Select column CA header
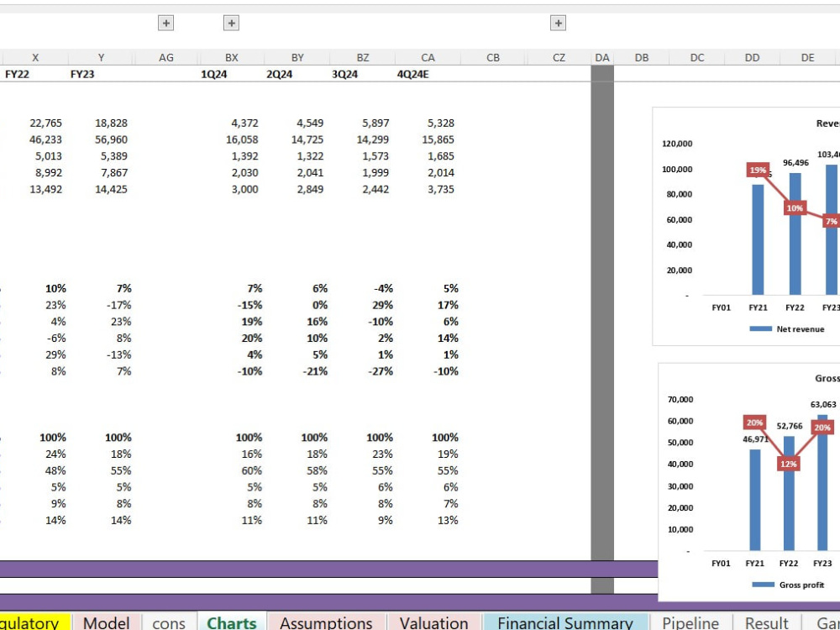This screenshot has width=840, height=630. pyautogui.click(x=428, y=57)
